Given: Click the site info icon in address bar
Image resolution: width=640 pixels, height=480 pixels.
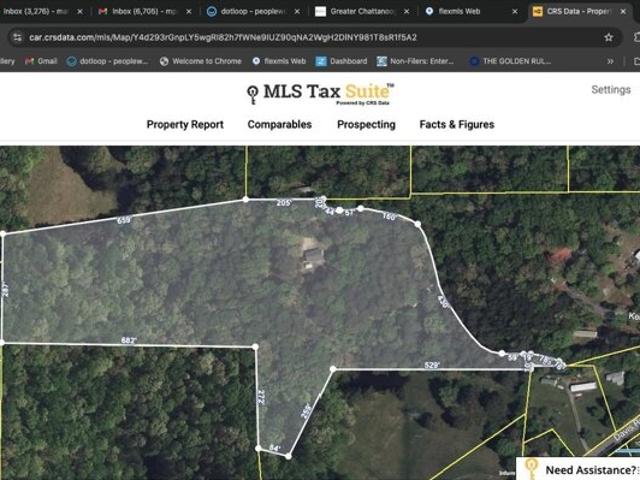Looking at the screenshot, I should (17, 37).
